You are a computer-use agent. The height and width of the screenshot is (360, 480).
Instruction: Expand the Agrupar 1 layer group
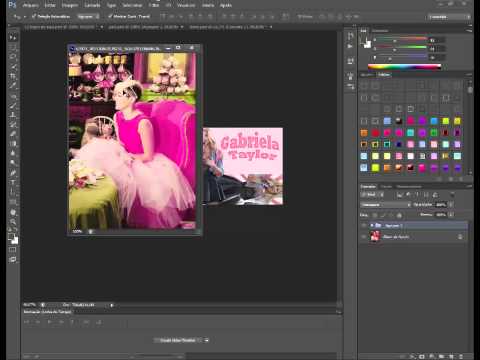pyautogui.click(x=372, y=226)
